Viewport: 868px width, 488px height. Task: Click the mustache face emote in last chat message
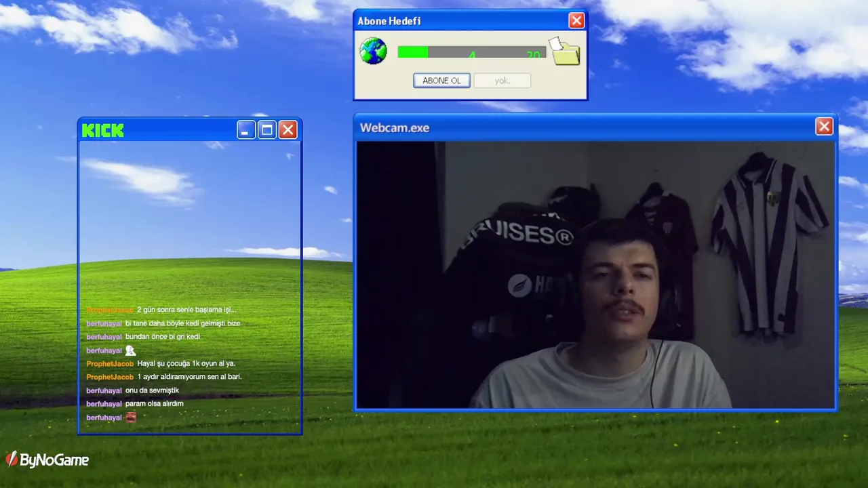point(131,418)
